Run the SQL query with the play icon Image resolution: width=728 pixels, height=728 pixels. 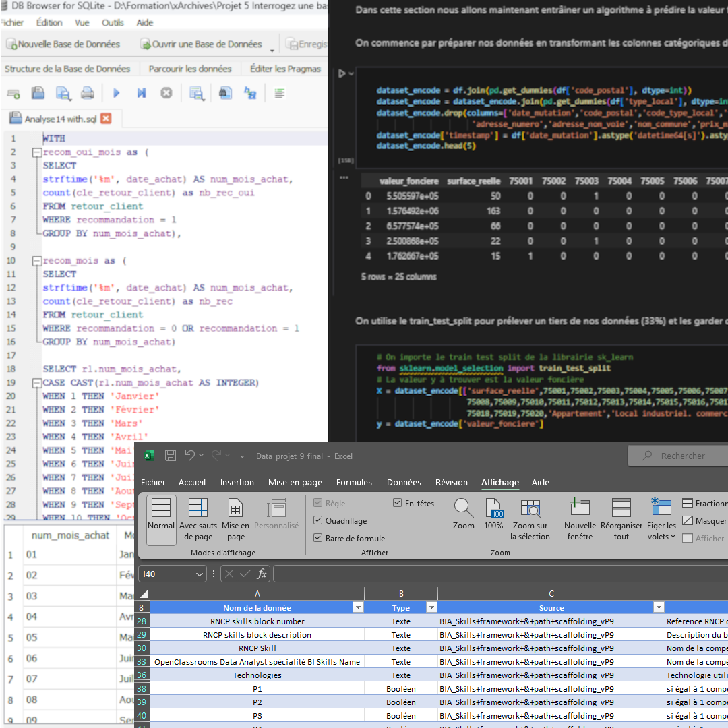[117, 94]
